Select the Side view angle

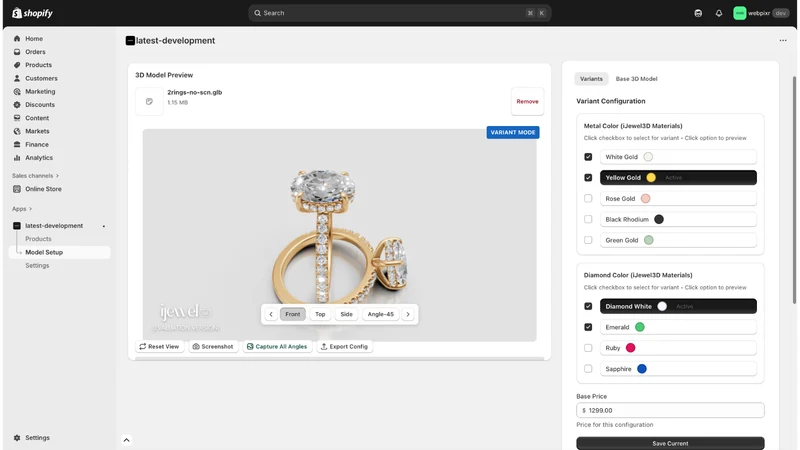346,314
